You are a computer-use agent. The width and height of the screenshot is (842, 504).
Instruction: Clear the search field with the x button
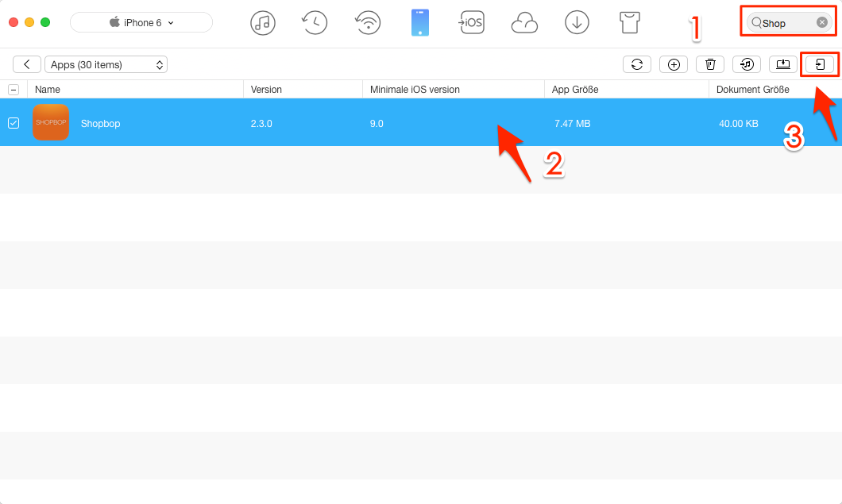point(821,22)
